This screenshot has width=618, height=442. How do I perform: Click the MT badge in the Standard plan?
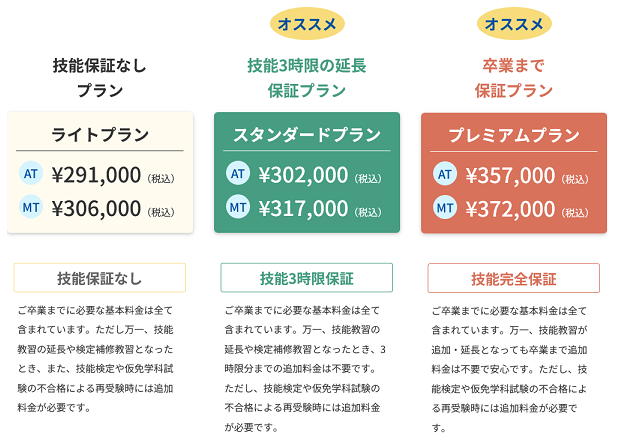(238, 208)
